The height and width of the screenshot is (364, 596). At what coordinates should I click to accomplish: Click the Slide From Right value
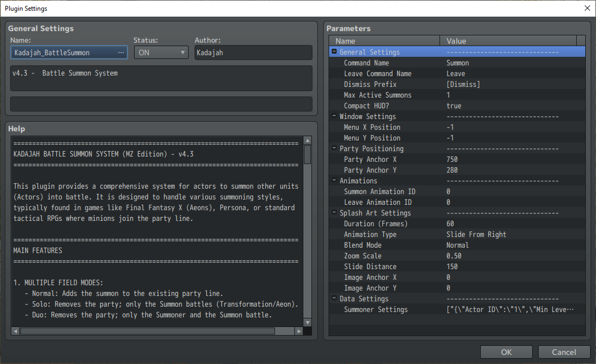476,234
